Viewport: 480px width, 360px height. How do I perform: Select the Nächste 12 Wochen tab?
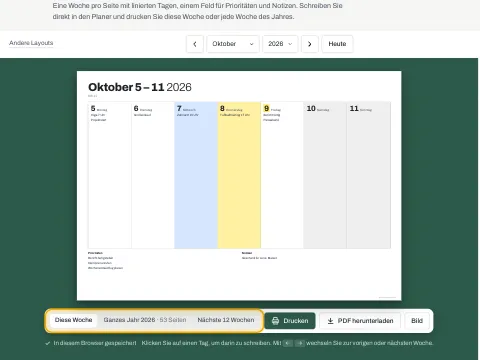(226, 320)
